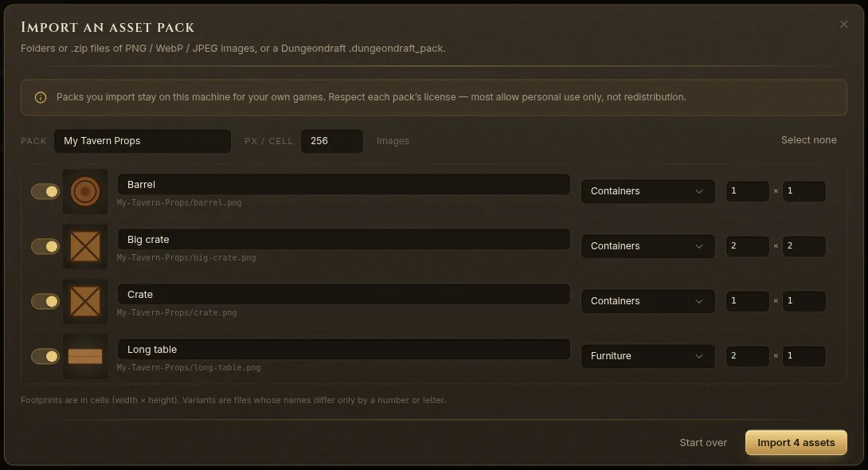868x470 pixels.
Task: Edit the Barrel asset name field
Action: point(344,184)
